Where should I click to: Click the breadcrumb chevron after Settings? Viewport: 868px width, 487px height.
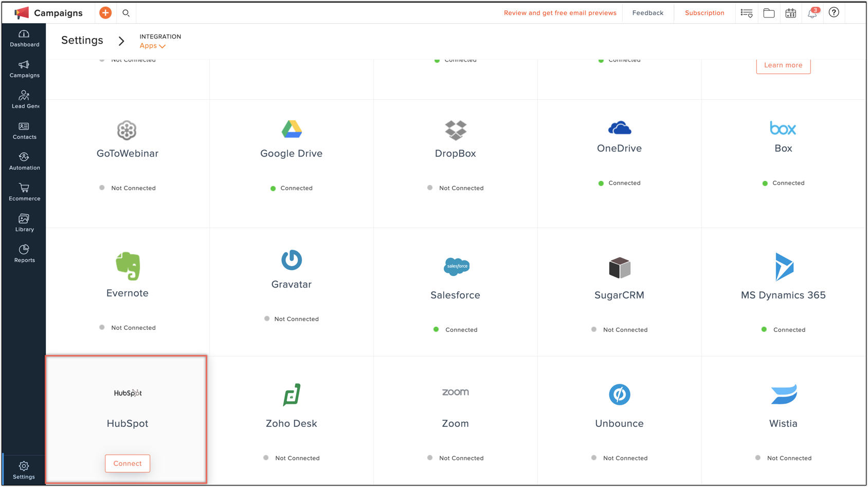(x=121, y=41)
